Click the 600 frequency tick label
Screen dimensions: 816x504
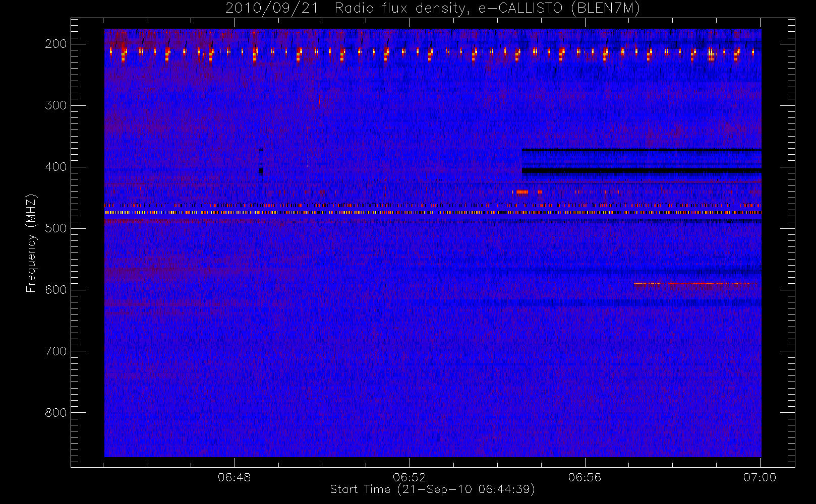tap(55, 290)
